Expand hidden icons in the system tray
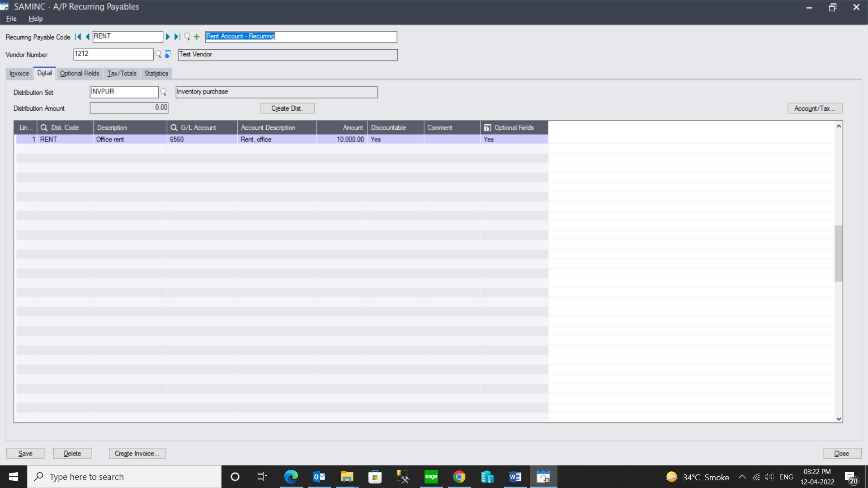The width and height of the screenshot is (868, 488). pyautogui.click(x=742, y=477)
